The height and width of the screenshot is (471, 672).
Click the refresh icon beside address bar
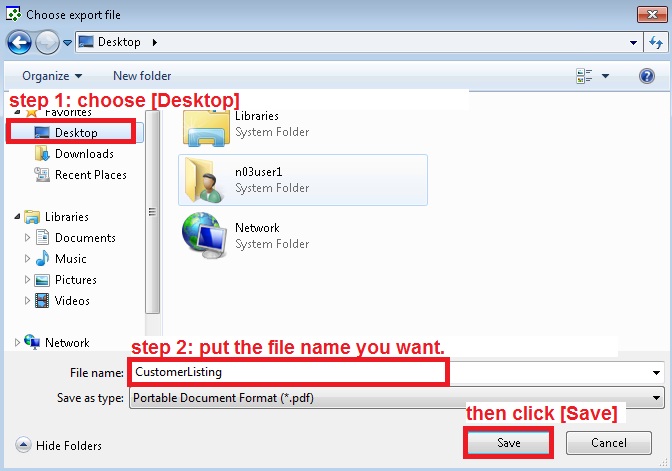pos(657,42)
